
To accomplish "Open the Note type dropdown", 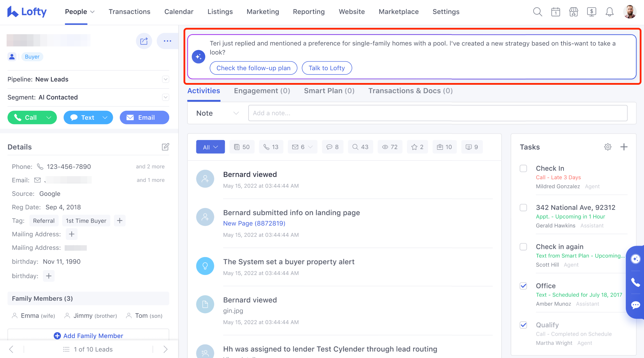I will tap(217, 113).
